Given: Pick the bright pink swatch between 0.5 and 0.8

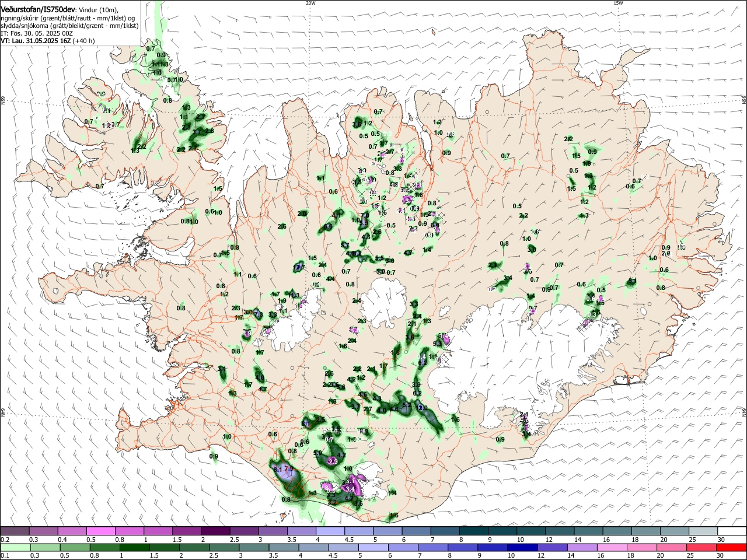Looking at the screenshot, I should 100,531.
